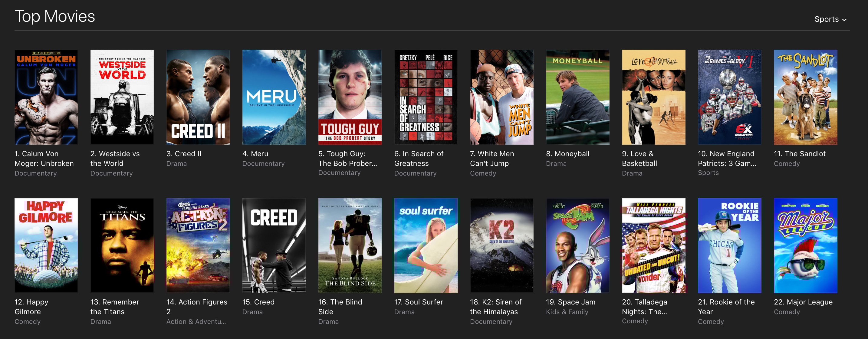Select the Remember the Titans poster
Image resolution: width=868 pixels, height=339 pixels.
click(122, 245)
